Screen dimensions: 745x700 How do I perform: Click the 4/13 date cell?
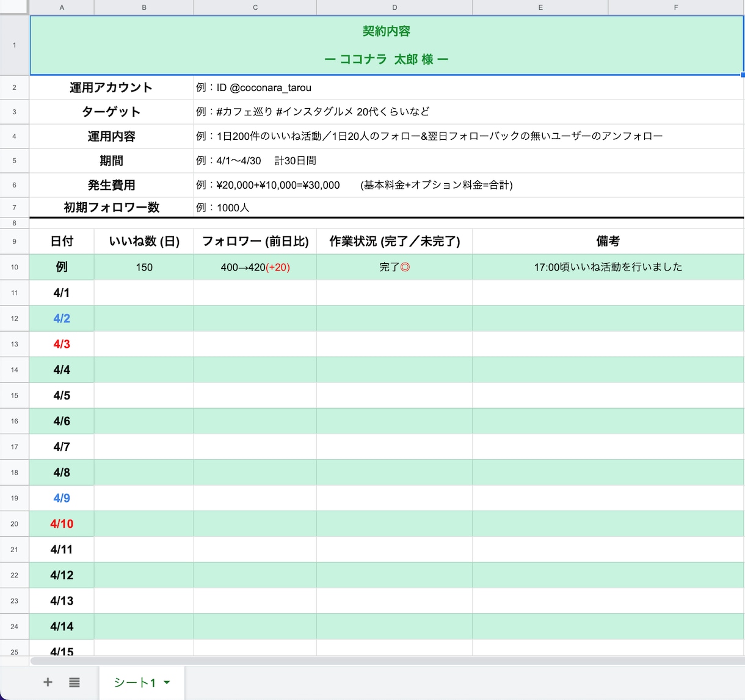coord(62,600)
